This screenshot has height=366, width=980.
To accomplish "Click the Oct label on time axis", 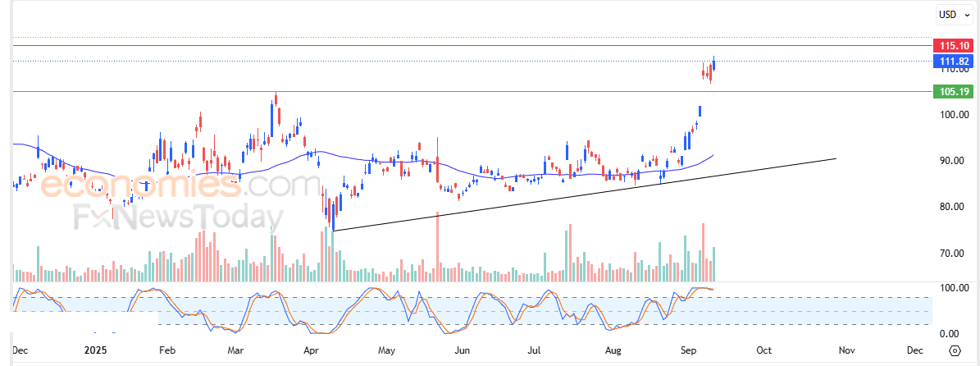I will point(763,350).
